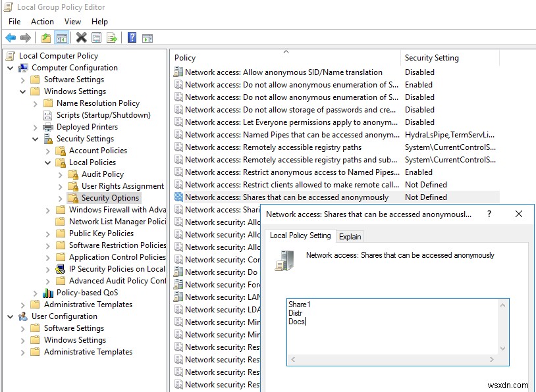Toggle the Show/Hide Console Tree icon
Viewport: 536px width, 392px height.
point(61,37)
